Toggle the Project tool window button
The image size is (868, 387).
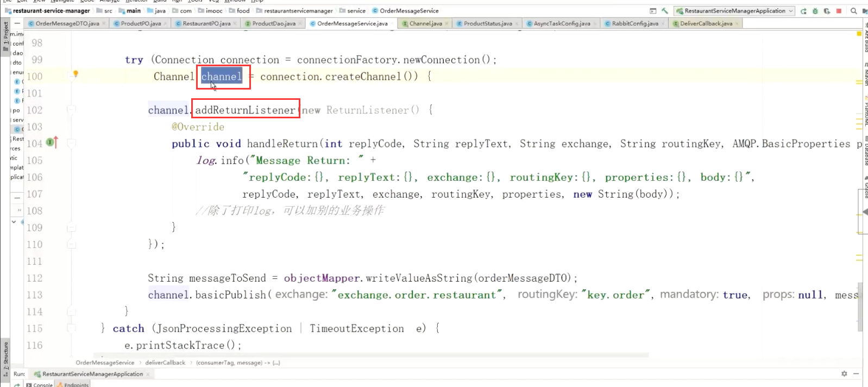(5, 36)
